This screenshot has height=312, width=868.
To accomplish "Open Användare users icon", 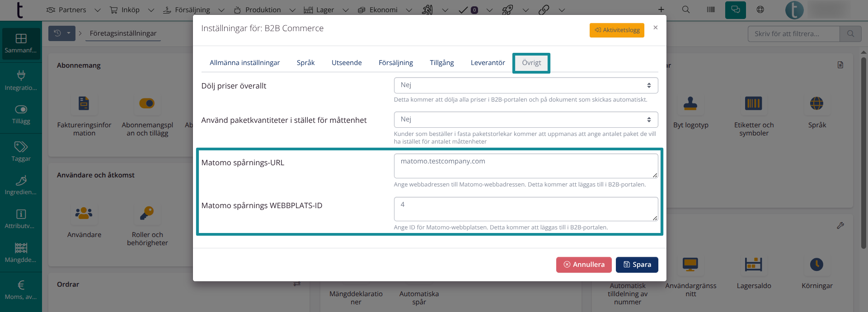I will (84, 213).
